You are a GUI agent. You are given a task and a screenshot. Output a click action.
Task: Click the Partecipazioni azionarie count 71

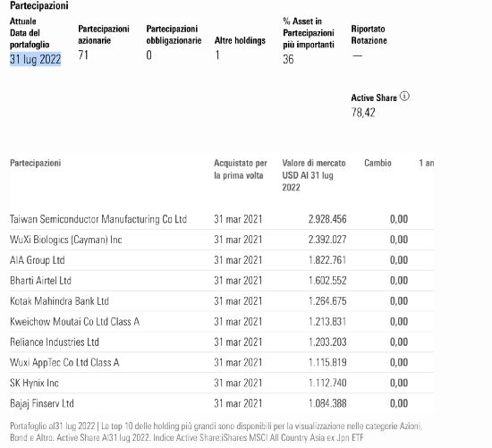click(x=83, y=55)
